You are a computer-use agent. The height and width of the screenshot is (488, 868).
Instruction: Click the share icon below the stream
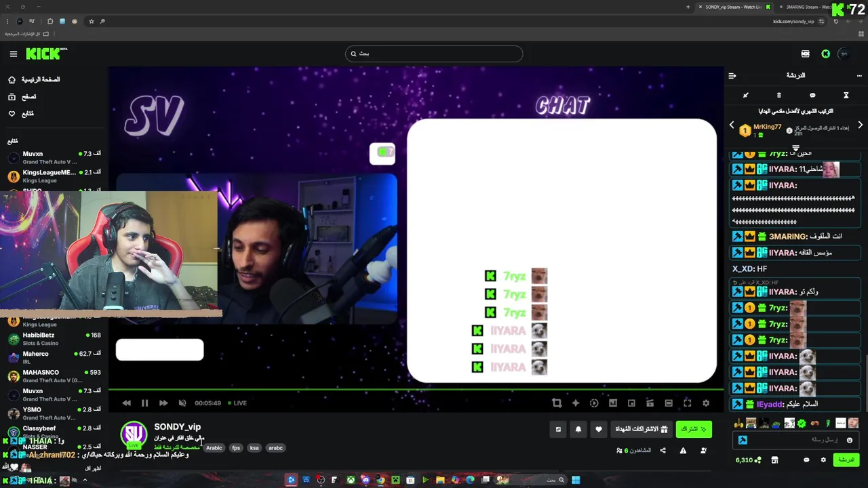[x=663, y=450]
